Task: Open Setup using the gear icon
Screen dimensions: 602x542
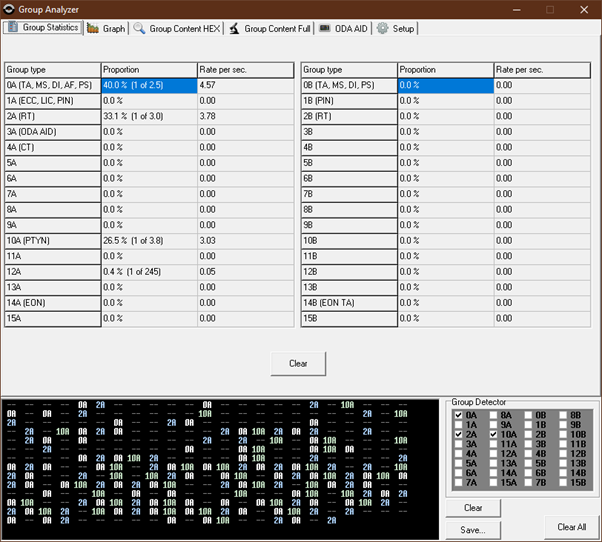Action: [382, 28]
